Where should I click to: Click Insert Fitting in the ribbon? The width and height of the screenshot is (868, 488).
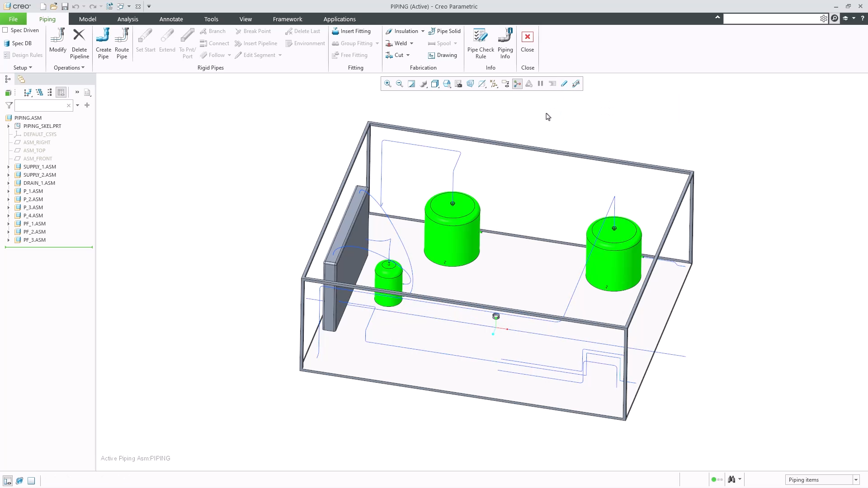click(351, 31)
